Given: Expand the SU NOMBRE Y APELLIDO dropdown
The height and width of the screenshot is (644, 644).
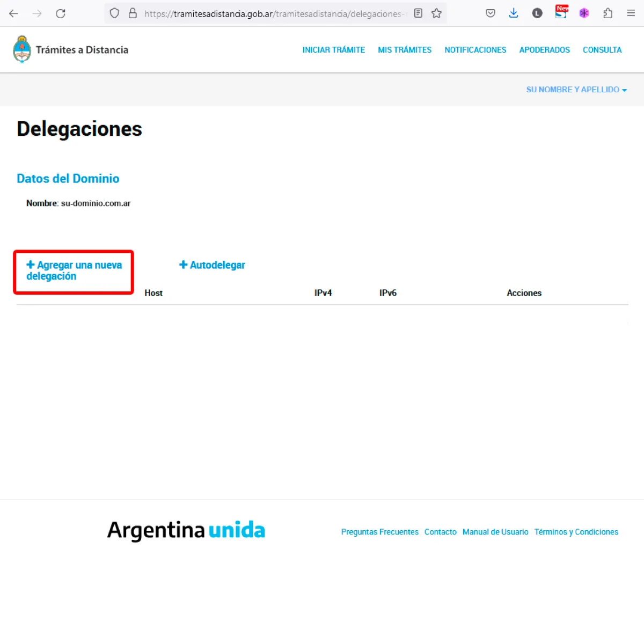Looking at the screenshot, I should [576, 90].
